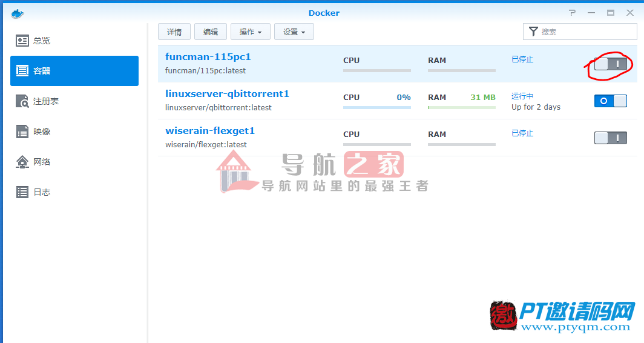644x343 pixels.
Task: Click the RAM usage bar of wiserain-flexget1
Action: coord(462,145)
